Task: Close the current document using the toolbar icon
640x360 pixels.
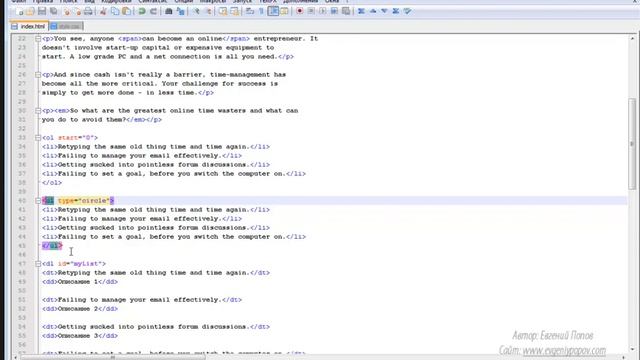Action: [66, 11]
